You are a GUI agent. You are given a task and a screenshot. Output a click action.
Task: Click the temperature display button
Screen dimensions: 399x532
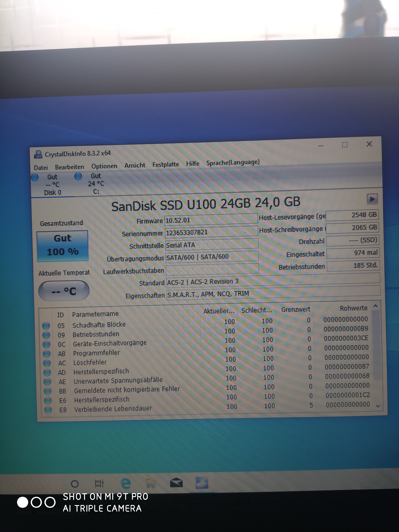[x=64, y=291]
